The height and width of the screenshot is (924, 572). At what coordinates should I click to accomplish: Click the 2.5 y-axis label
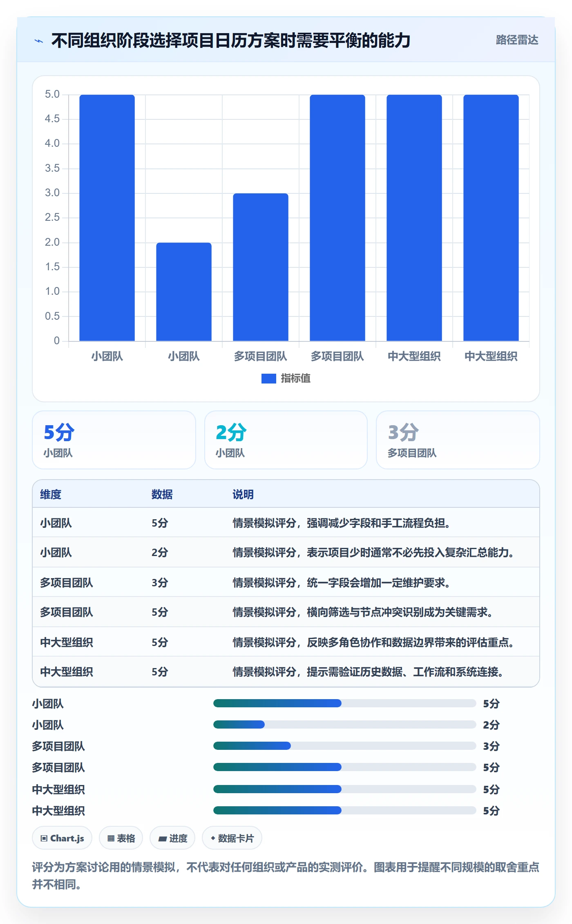coord(52,217)
